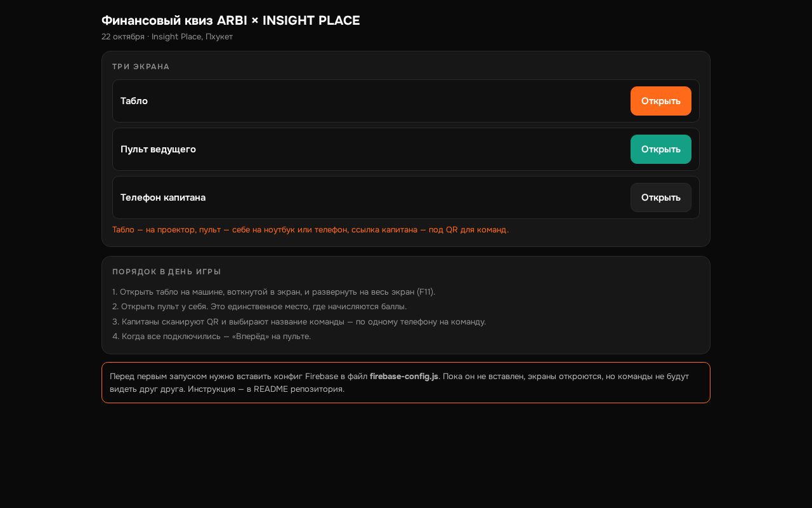Viewport: 812px width, 508px height.
Task: Click the orange hint about projector and QR
Action: [310, 230]
